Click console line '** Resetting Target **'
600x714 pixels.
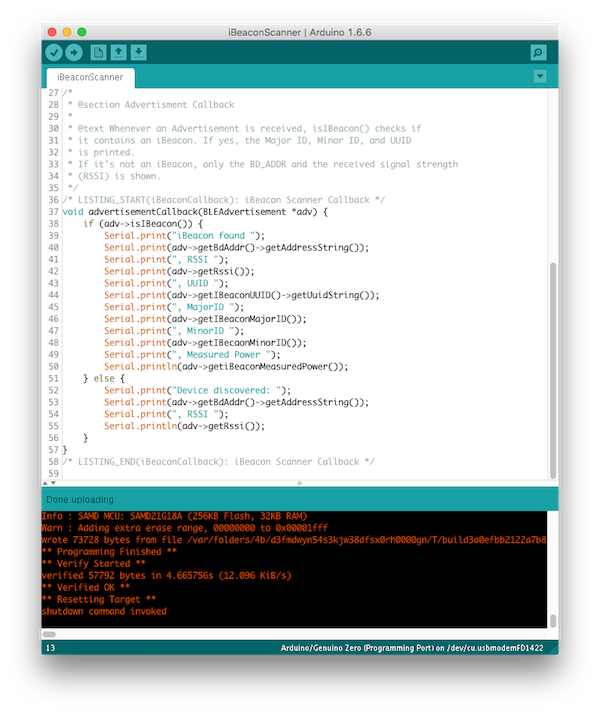click(x=99, y=599)
